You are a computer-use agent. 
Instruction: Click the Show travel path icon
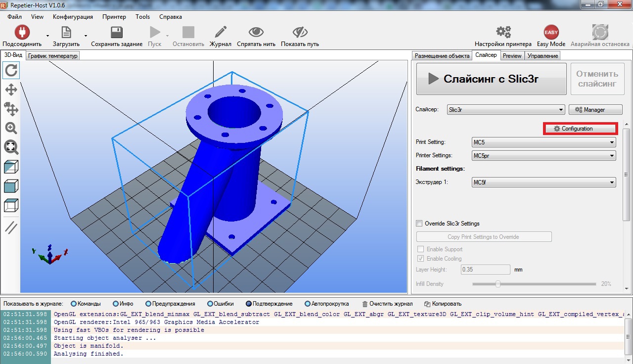pyautogui.click(x=300, y=33)
